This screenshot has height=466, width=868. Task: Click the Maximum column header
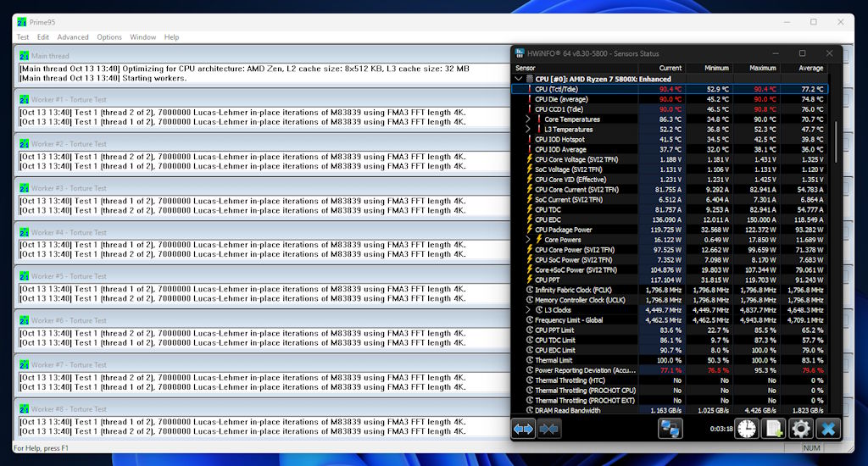tap(762, 68)
